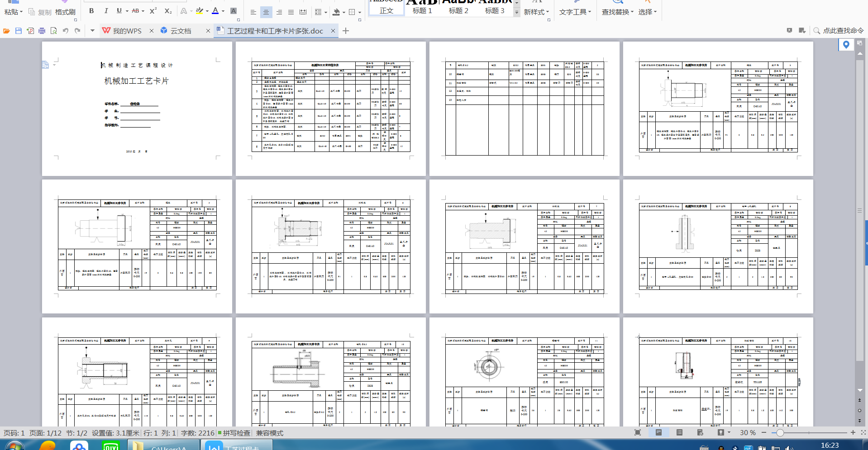Select the 正文 style
This screenshot has height=450, width=868.
386,8
